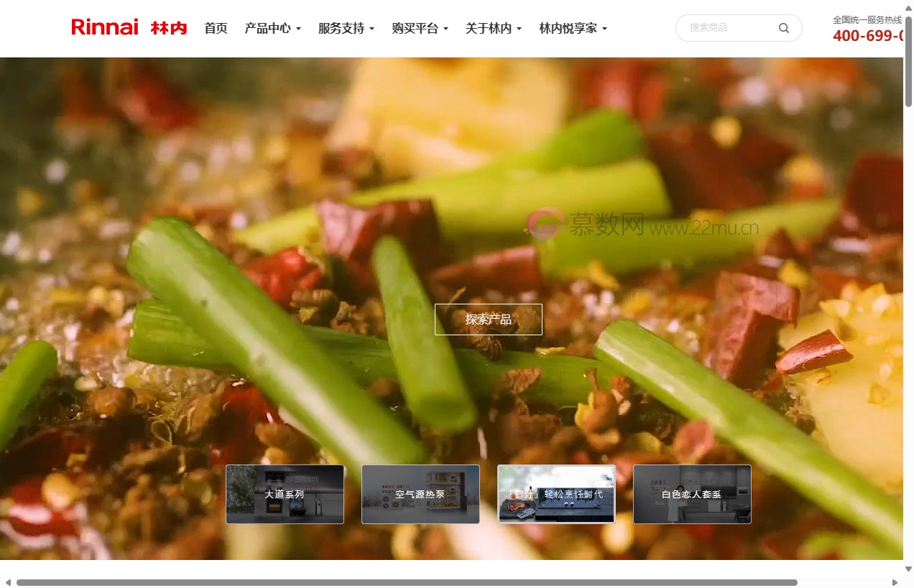Click the 林内 Chinese brand wordmark
Image resolution: width=914 pixels, height=588 pixels.
click(169, 28)
